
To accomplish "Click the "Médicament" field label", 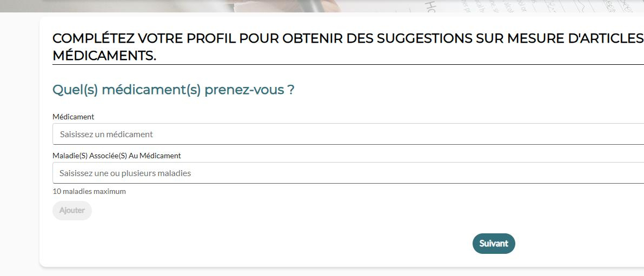I will 73,117.
